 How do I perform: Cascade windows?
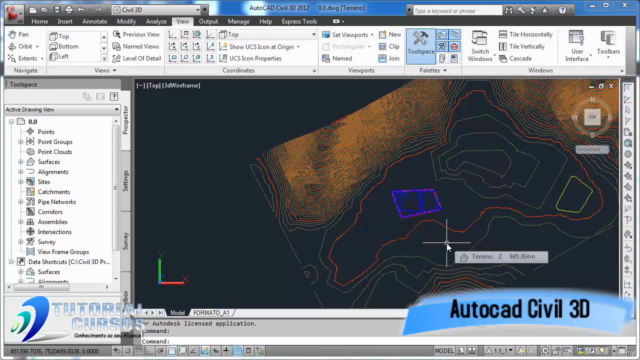pos(515,58)
